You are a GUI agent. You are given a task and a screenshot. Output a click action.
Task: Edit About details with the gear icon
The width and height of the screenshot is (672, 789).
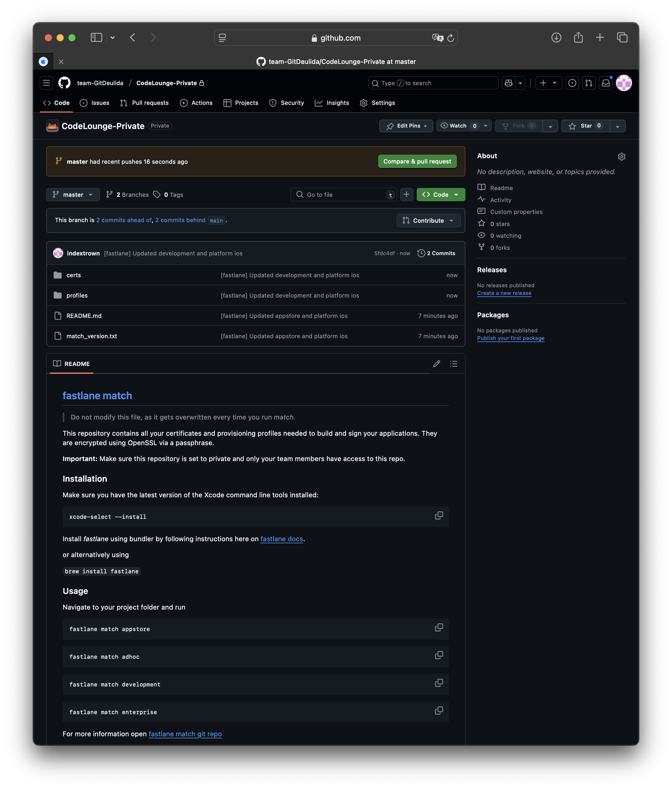pyautogui.click(x=622, y=156)
